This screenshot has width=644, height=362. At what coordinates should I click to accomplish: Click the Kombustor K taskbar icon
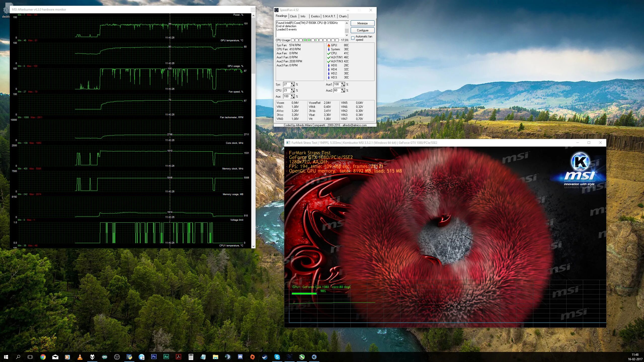[x=314, y=357]
